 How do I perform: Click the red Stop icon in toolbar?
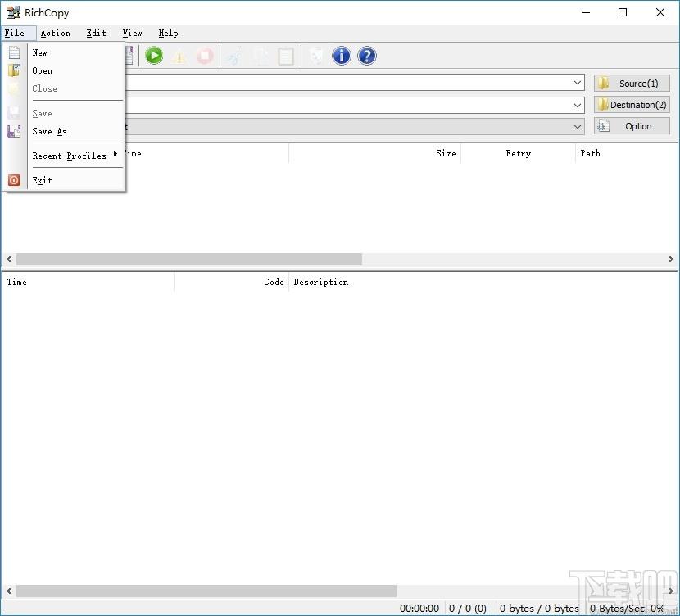205,56
